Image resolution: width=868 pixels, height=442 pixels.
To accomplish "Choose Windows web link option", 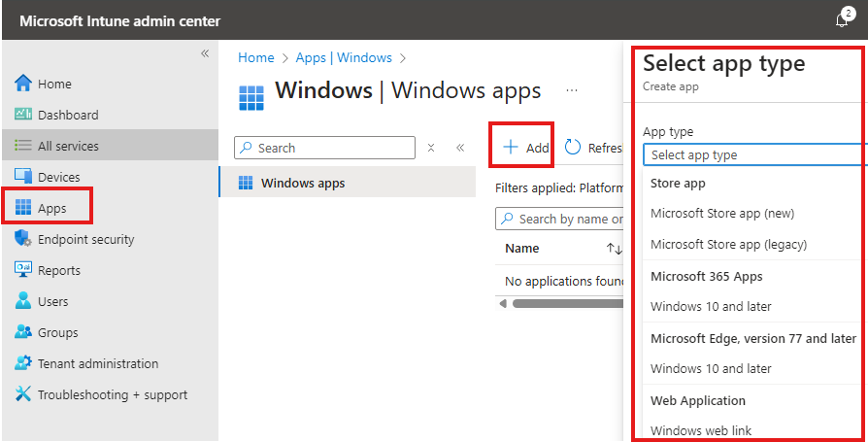I will tap(701, 430).
